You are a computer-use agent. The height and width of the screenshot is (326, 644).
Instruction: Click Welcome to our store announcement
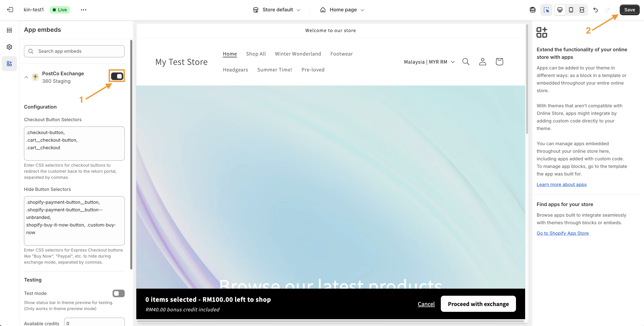(x=330, y=31)
